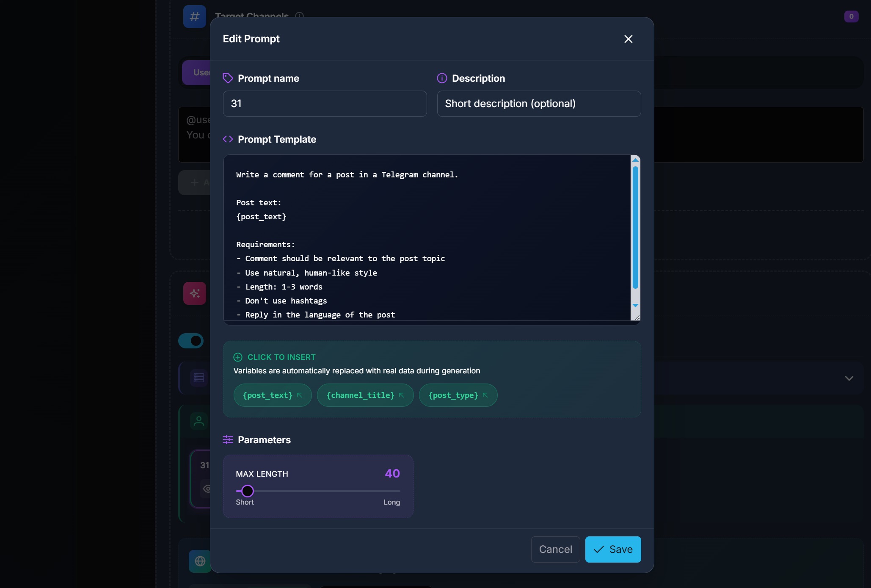Click the purple User button in the background
The height and width of the screenshot is (588, 871).
pos(196,72)
